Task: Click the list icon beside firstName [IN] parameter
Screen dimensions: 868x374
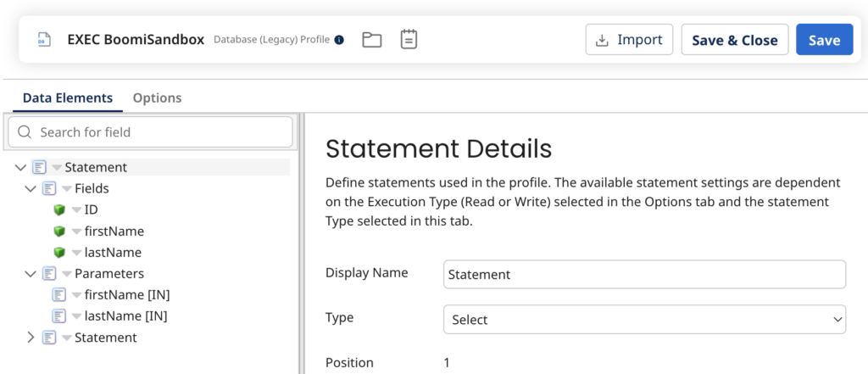Action: [59, 295]
